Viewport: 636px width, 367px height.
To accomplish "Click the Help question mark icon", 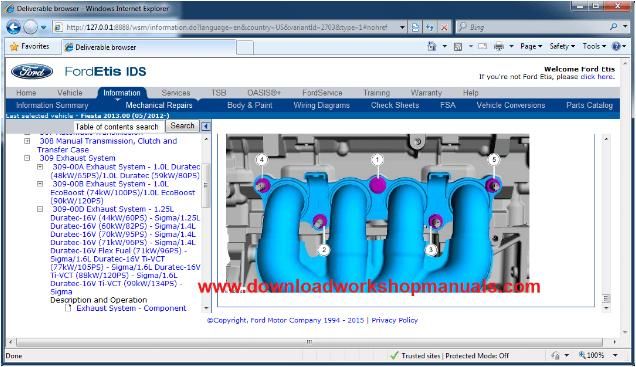I will tap(616, 46).
